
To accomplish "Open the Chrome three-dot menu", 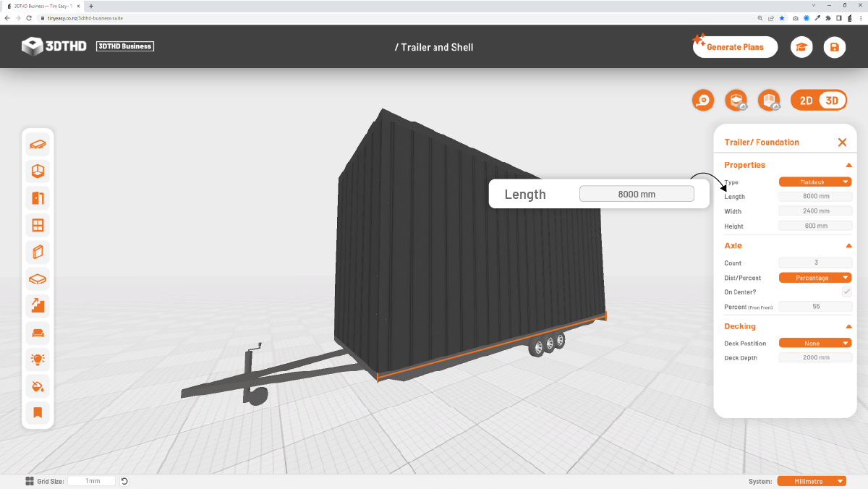I will pos(860,18).
